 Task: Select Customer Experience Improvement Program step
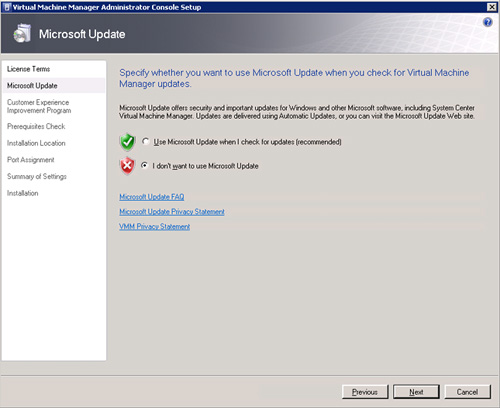[39, 106]
